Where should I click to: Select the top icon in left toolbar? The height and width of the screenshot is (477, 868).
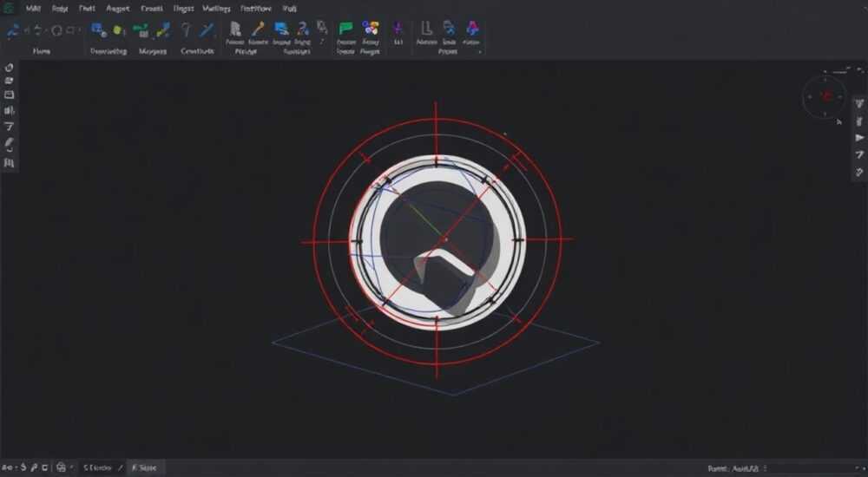click(x=9, y=68)
